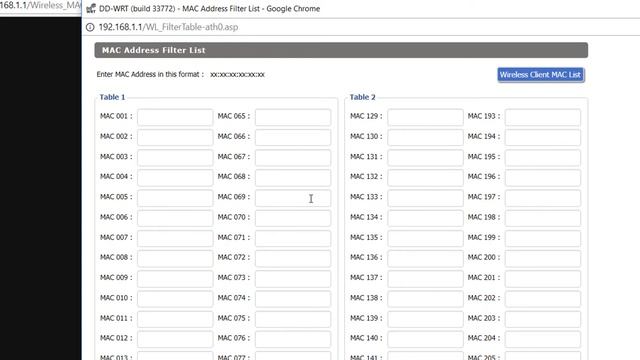The height and width of the screenshot is (360, 640).
Task: Focus the MAC 075 input field
Action: coord(293,319)
